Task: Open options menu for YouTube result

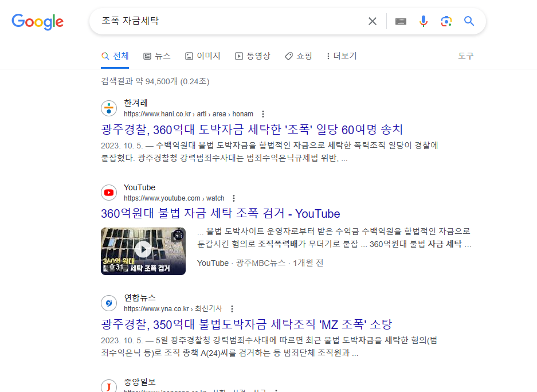Action: coord(234,198)
